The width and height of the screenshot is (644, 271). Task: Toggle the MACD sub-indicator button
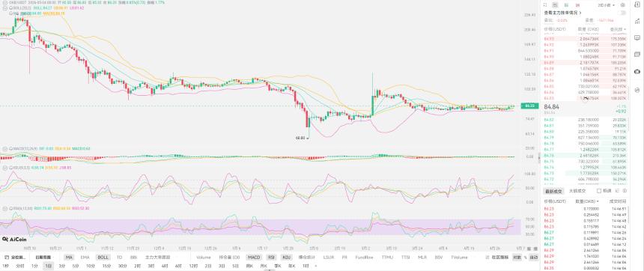click(254, 258)
